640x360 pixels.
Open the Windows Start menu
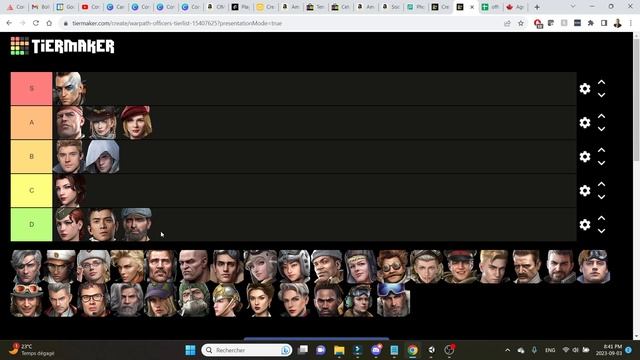click(190, 350)
